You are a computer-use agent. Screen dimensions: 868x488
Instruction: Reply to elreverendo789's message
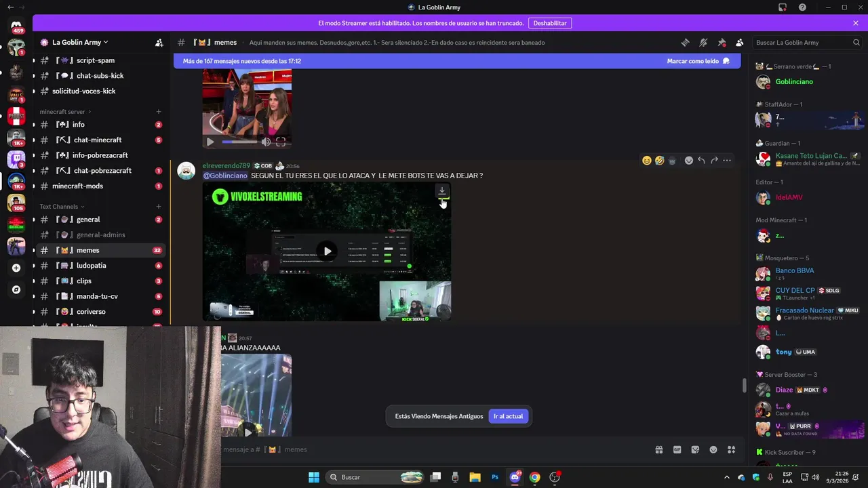(701, 161)
